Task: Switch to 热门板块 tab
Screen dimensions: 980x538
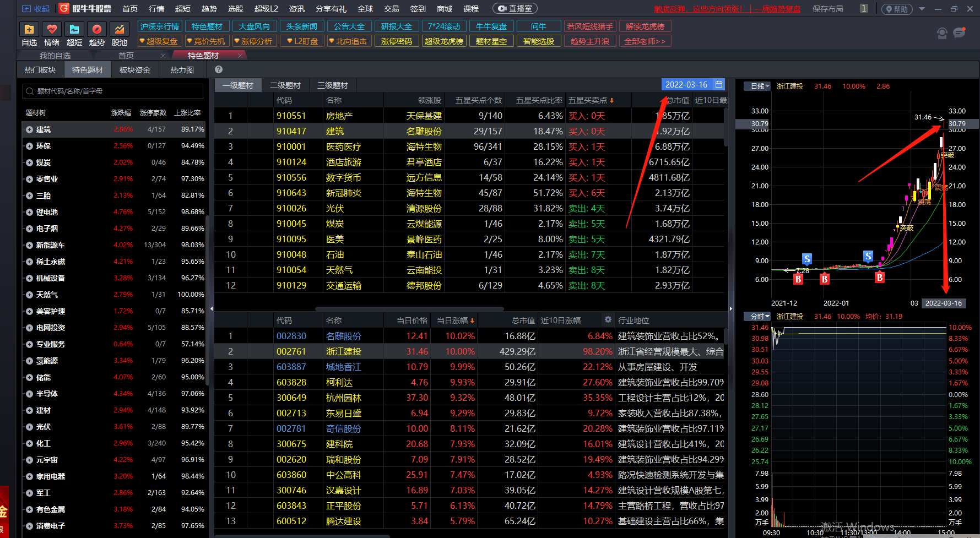Action: click(x=40, y=70)
